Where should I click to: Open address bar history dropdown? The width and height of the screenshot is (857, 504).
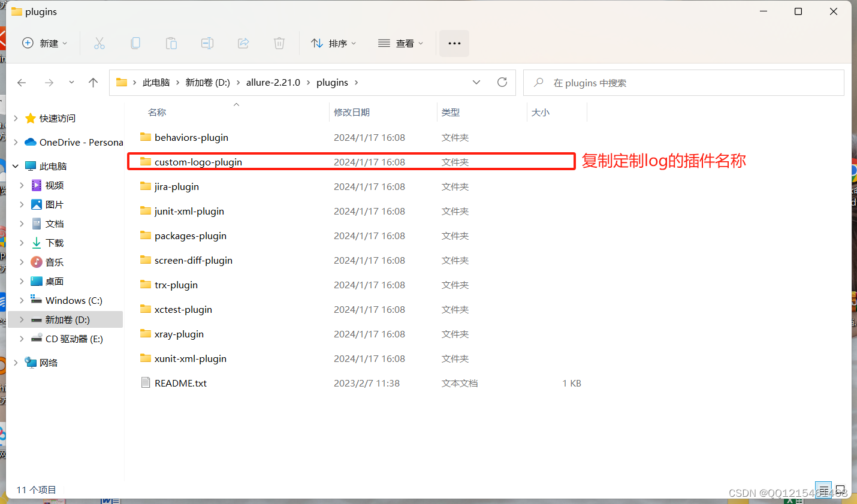[x=476, y=82]
